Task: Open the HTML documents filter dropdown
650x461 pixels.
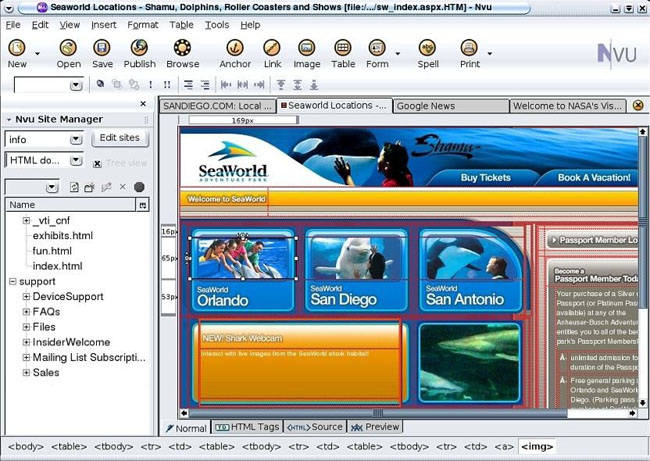Action: (x=76, y=160)
